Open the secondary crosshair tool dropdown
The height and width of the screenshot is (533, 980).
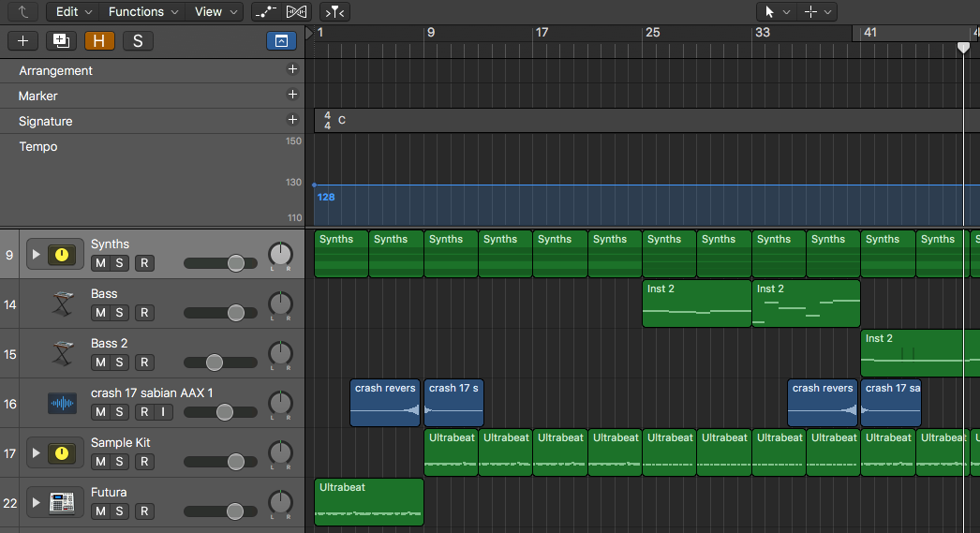coord(818,11)
